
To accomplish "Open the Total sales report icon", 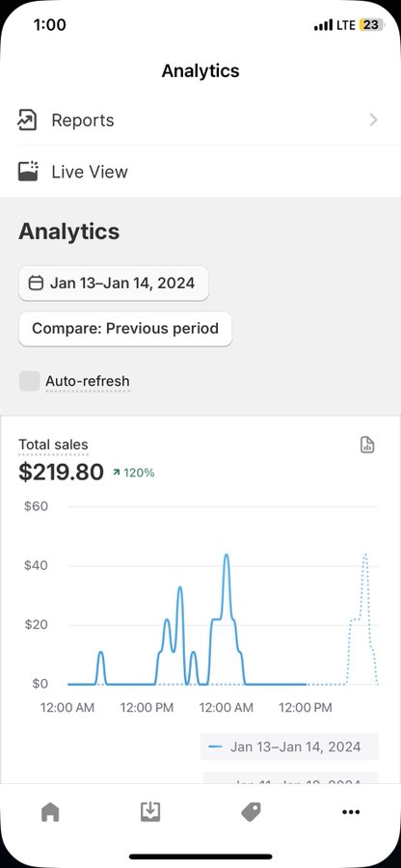I will 367,445.
